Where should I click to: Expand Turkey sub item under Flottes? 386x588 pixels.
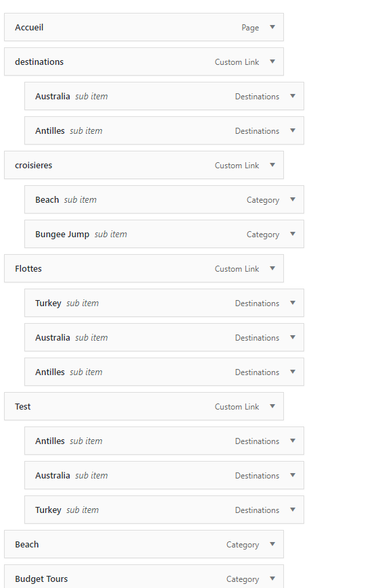[293, 303]
